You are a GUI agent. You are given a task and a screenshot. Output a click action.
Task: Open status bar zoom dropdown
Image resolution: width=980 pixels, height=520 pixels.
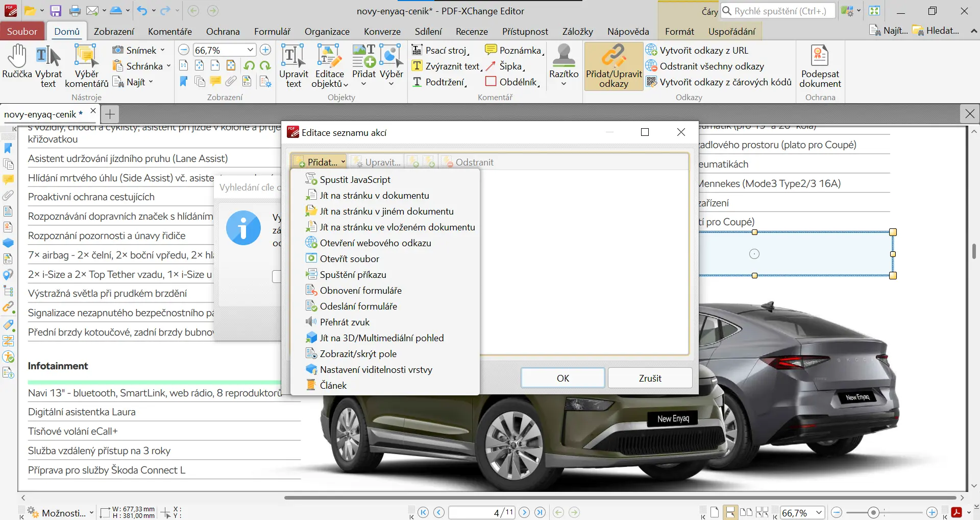[819, 512]
